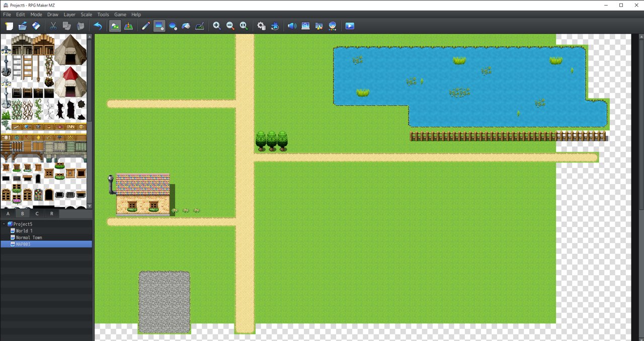Image resolution: width=644 pixels, height=341 pixels.
Task: Activate the Shadow Pen tool
Action: (199, 26)
